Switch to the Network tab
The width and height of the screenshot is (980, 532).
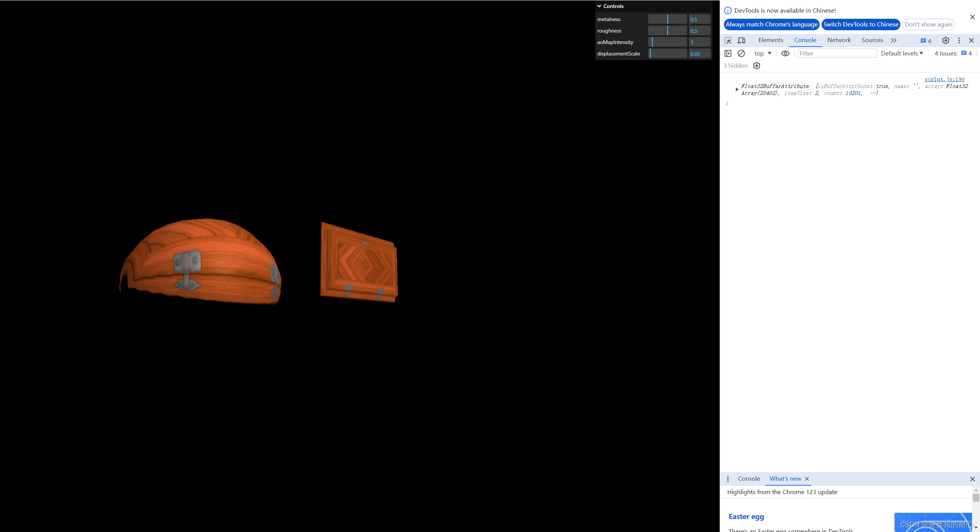click(x=839, y=40)
